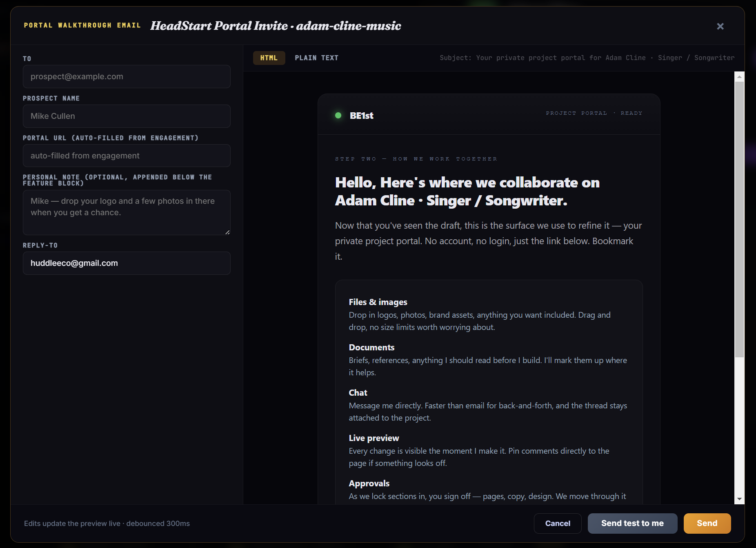Click the To email input field
Screen dimensions: 756x548
(127, 77)
